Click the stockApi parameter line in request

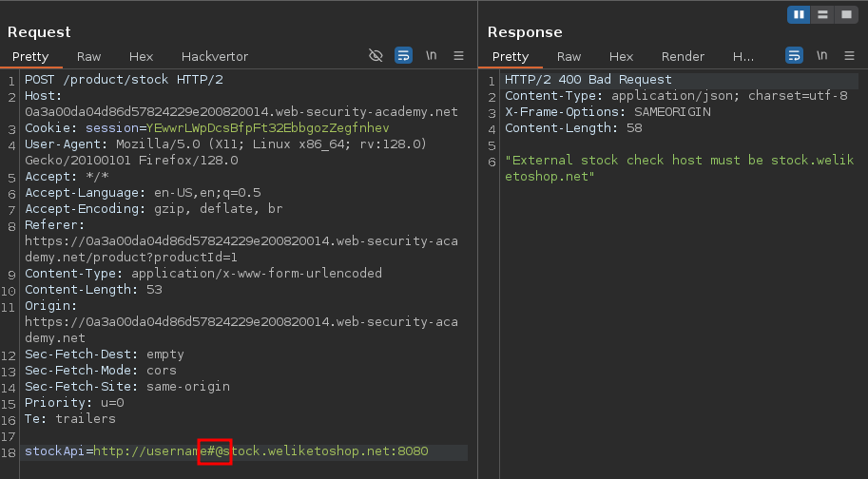226,451
